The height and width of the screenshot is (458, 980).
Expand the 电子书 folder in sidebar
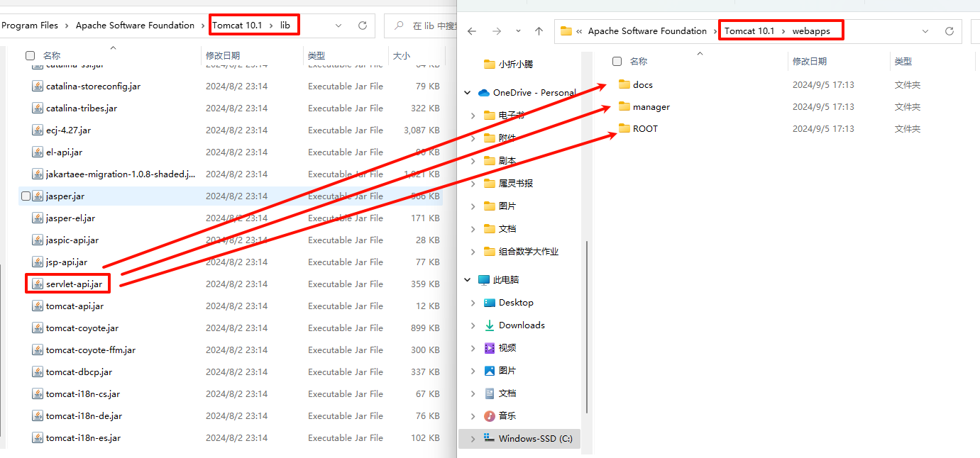point(473,116)
